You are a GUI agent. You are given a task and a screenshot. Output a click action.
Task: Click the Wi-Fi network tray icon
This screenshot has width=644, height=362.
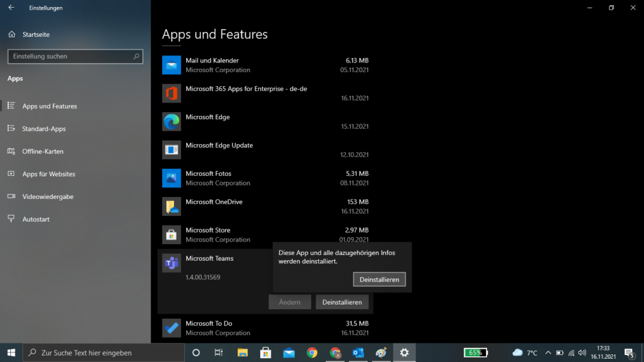(x=571, y=352)
